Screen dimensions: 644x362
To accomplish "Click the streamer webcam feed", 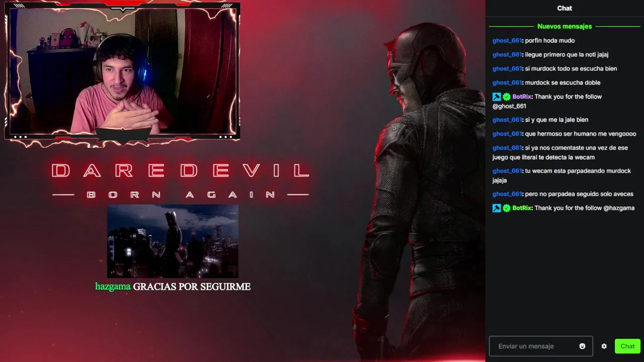I will [122, 71].
